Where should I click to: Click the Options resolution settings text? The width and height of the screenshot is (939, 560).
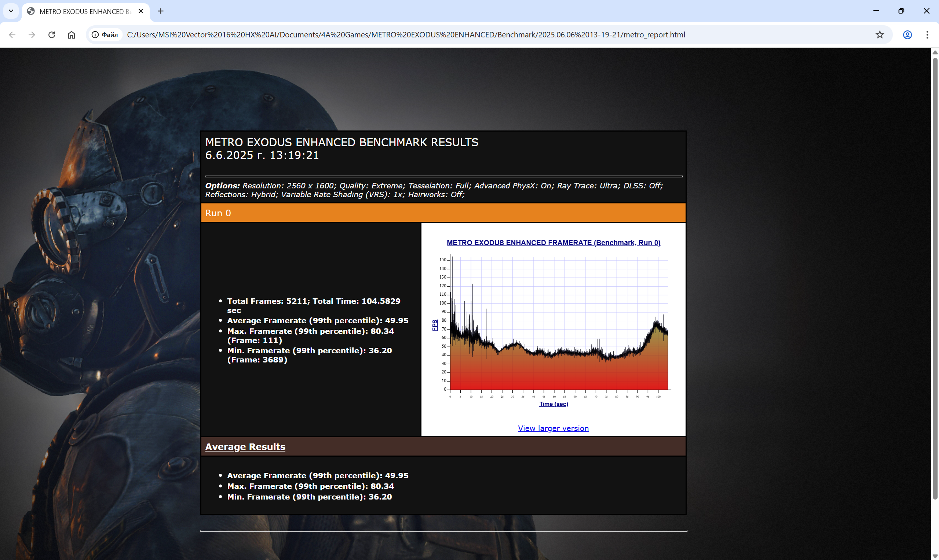[434, 190]
